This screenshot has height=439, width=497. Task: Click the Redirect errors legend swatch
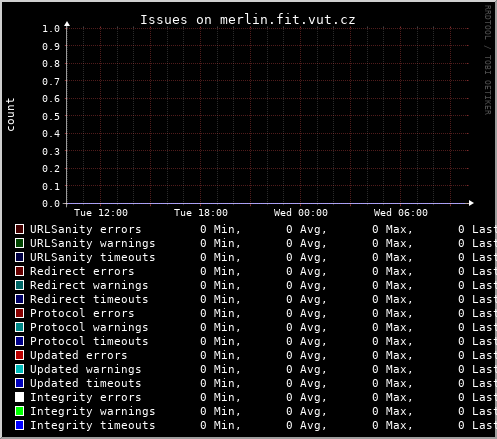pyautogui.click(x=20, y=271)
